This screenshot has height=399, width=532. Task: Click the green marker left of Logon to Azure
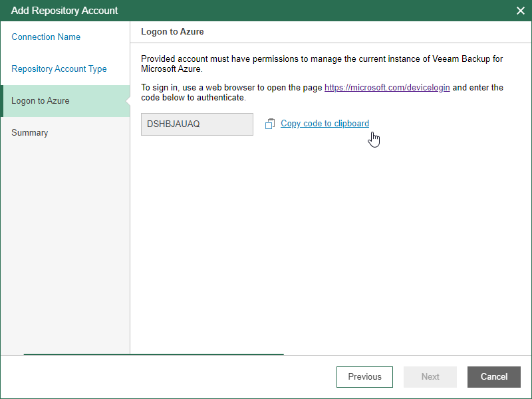pos(2,101)
